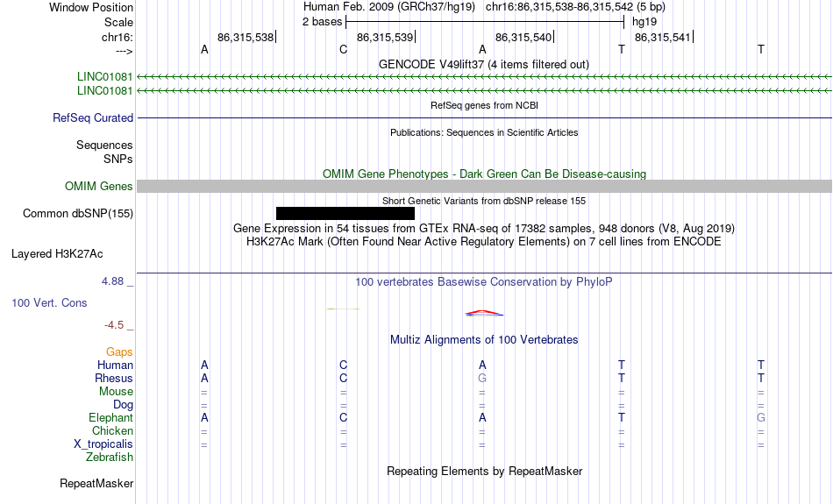Click the RefSeq Curated track label
Screen dimensions: 833x504
click(93, 118)
